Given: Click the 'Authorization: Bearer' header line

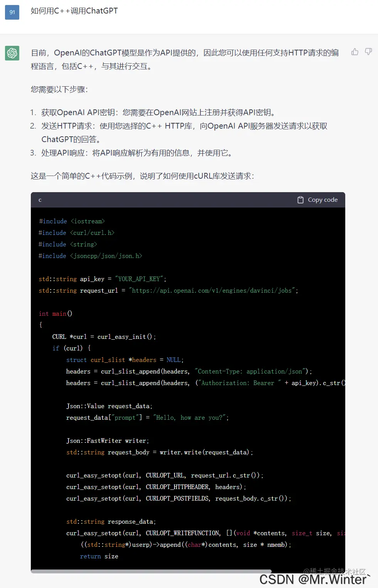Looking at the screenshot, I should pos(205,383).
